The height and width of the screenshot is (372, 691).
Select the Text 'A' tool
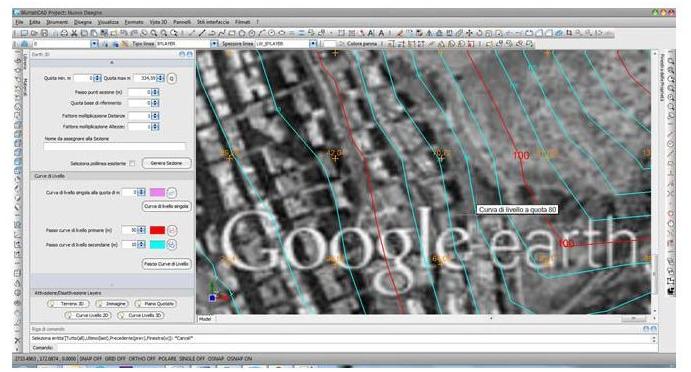click(x=381, y=33)
